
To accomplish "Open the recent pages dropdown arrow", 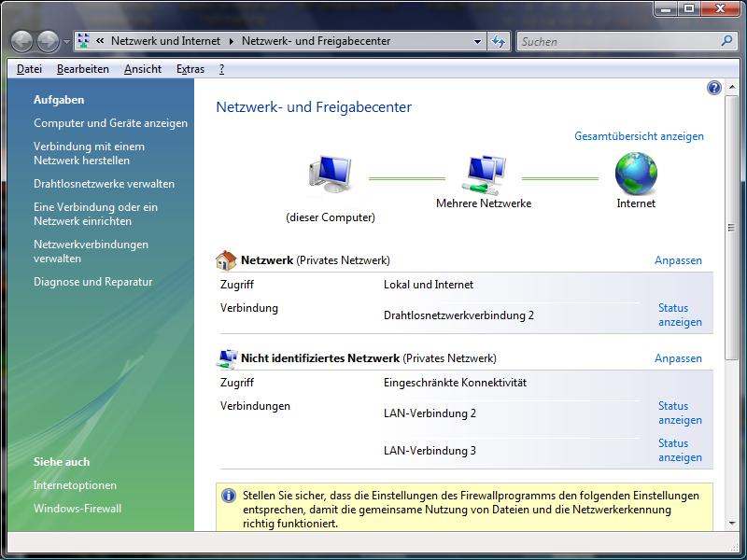I will pos(66,42).
